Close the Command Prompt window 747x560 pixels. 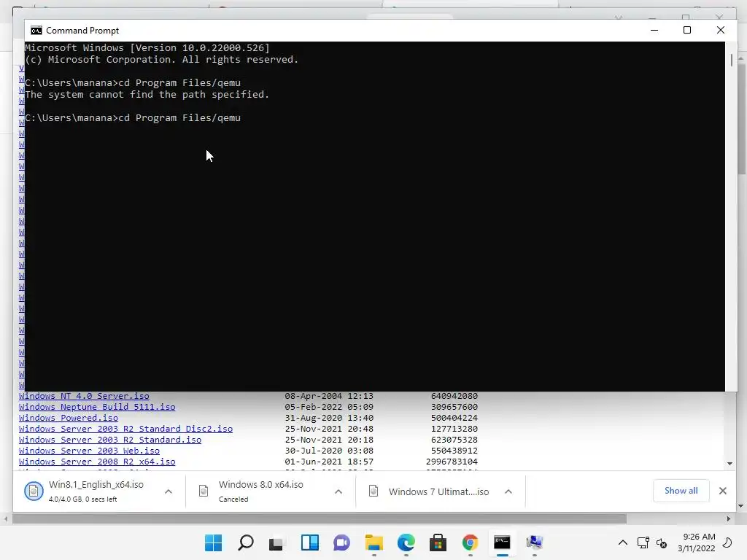coord(720,30)
